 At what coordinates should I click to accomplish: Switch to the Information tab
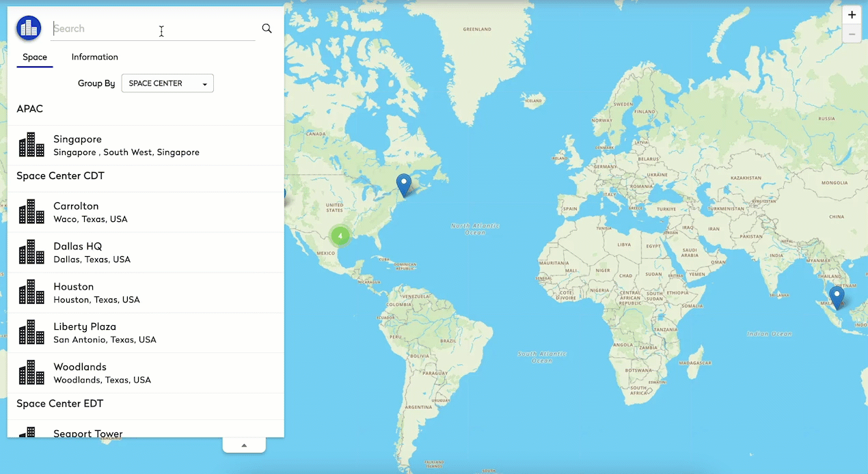pyautogui.click(x=95, y=57)
